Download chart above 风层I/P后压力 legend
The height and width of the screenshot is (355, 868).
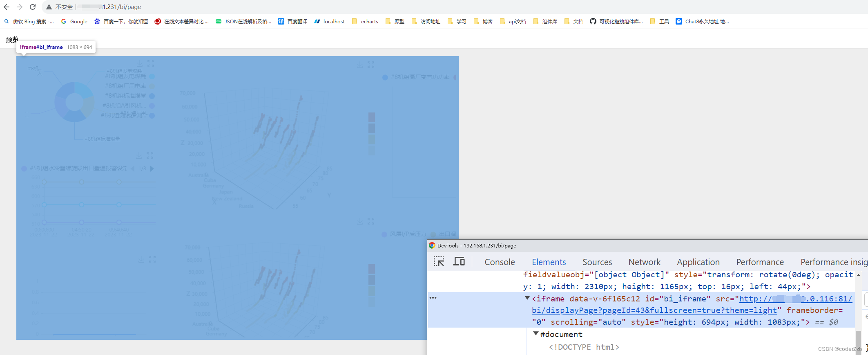360,221
